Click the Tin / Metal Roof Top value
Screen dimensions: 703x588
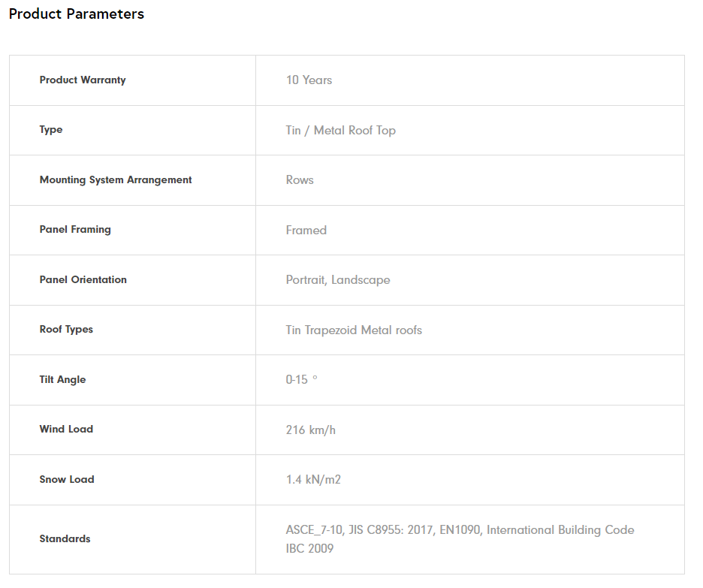coord(340,131)
